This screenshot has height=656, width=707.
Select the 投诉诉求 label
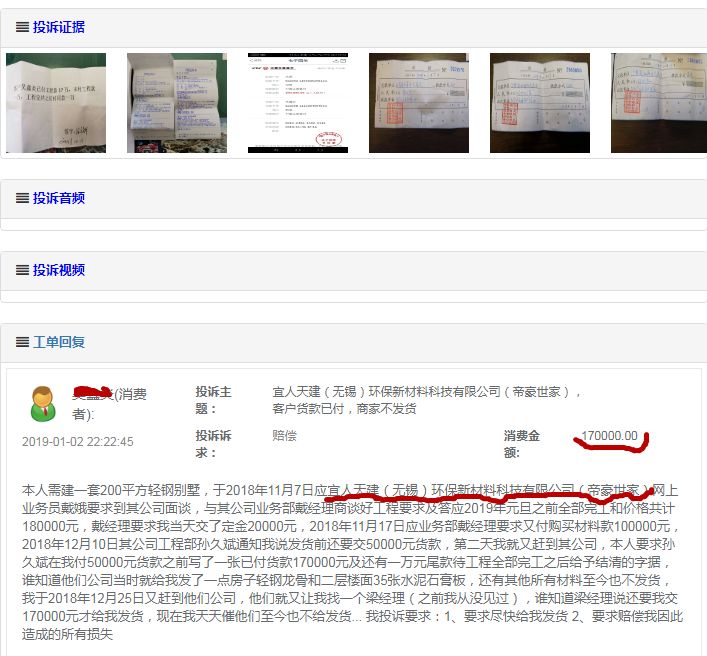coord(213,444)
